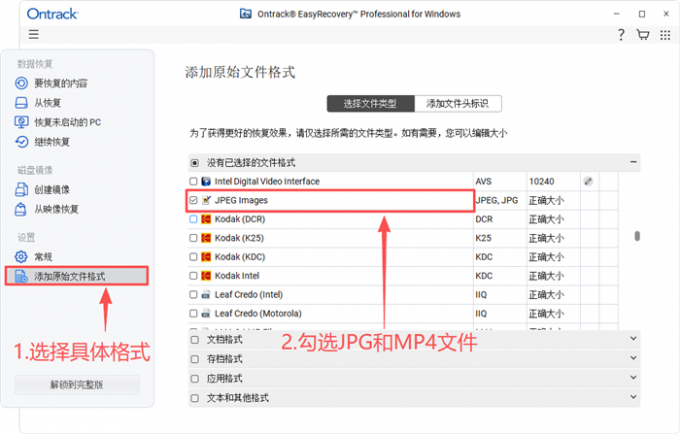Screen dimensions: 680x434
Task: Click the DCR extension cell
Action: coord(484,219)
